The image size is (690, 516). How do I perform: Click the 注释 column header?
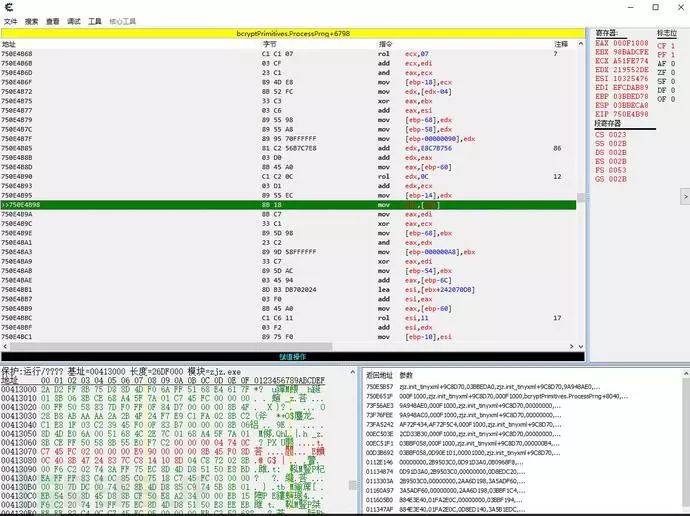[x=561, y=44]
